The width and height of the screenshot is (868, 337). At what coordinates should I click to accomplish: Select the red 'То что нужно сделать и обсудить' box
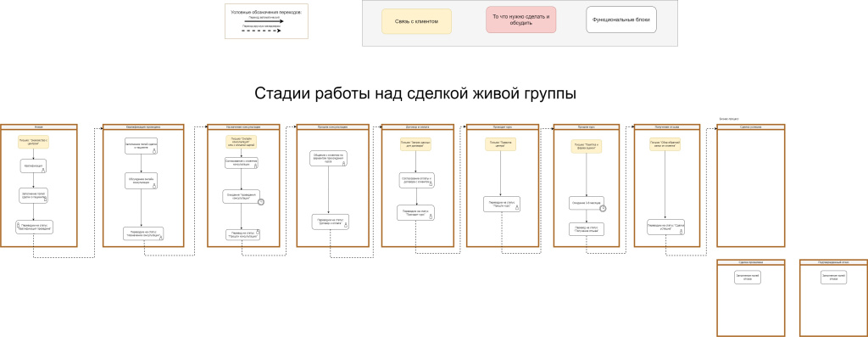tap(521, 20)
